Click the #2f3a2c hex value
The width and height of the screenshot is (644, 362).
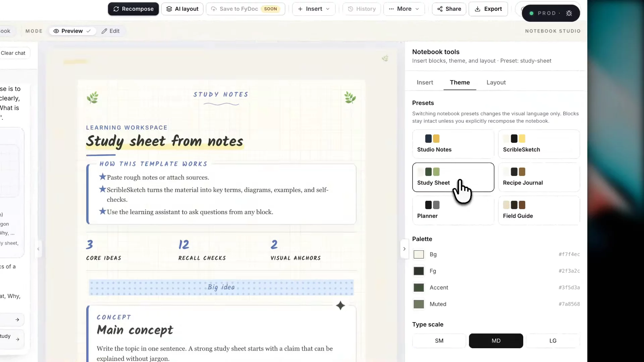(x=569, y=271)
